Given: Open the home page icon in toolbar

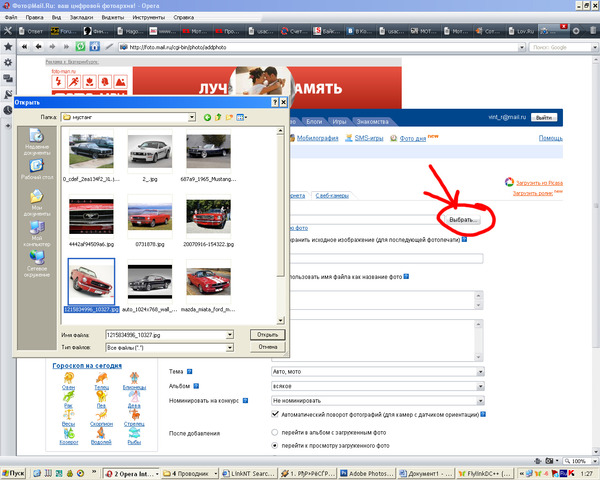Looking at the screenshot, I should point(95,47).
